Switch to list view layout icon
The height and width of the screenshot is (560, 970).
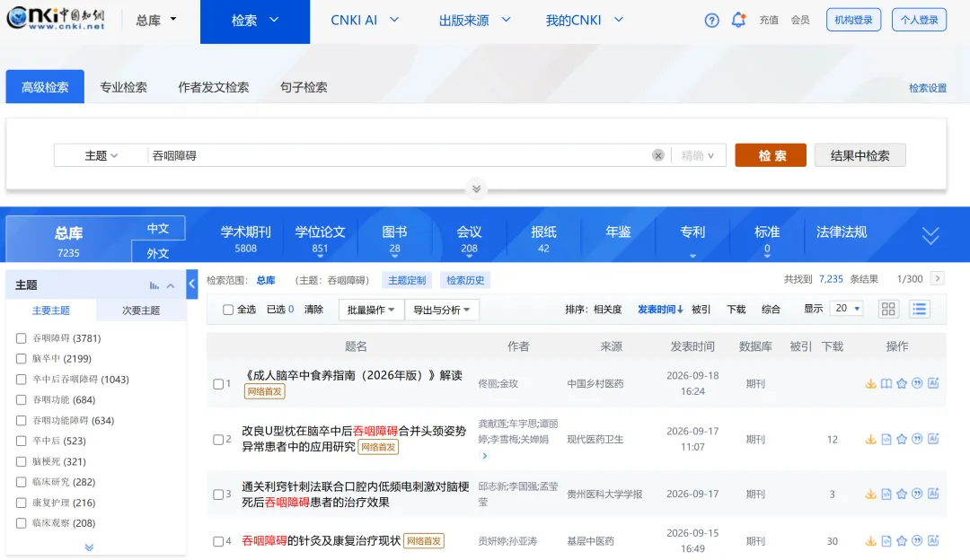coord(920,309)
